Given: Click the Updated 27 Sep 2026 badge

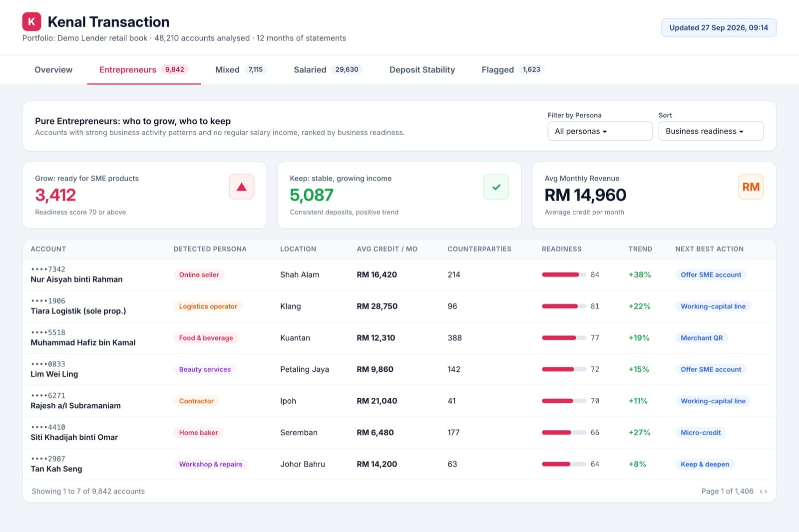Looking at the screenshot, I should [x=719, y=28].
